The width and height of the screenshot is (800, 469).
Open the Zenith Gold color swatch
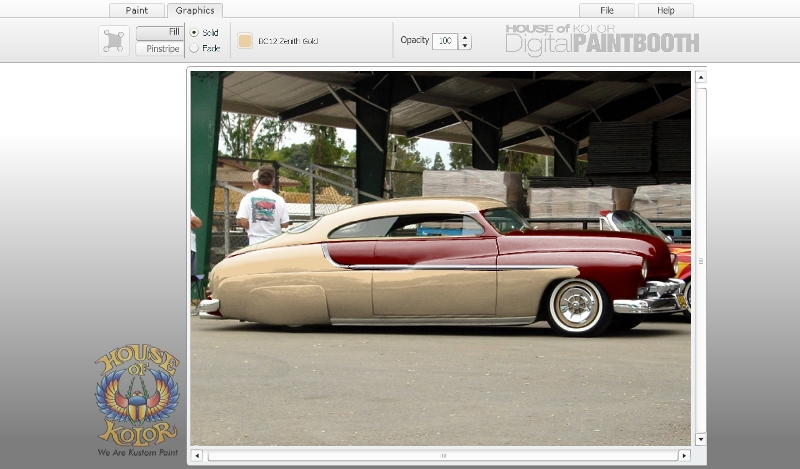tap(245, 41)
